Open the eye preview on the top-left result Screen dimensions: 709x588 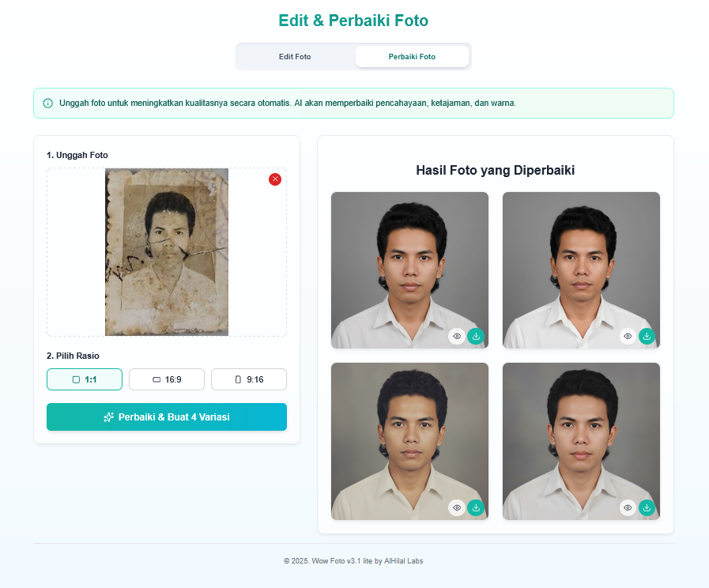point(456,336)
